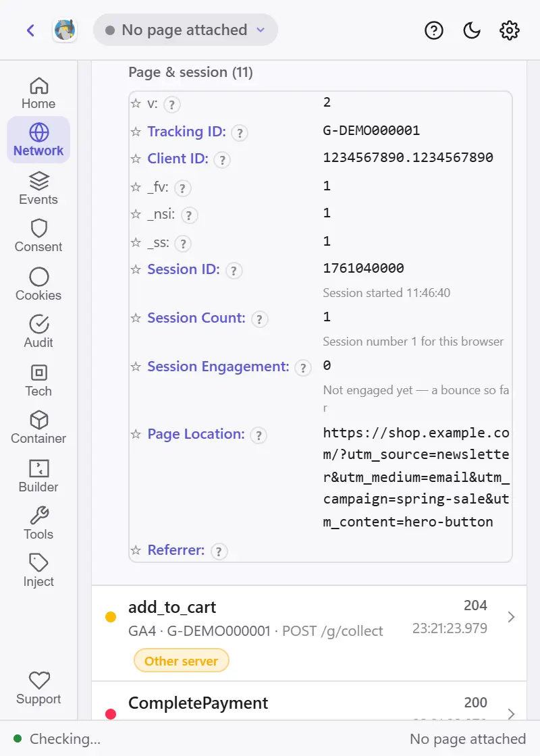The width and height of the screenshot is (540, 756).
Task: Go to the Home sidebar tab
Action: (38, 93)
